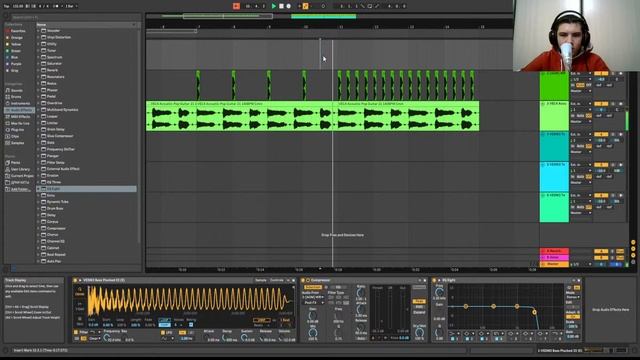640x360 pixels.
Task: Enable the Compressor Sidechain button
Action: click(x=313, y=287)
